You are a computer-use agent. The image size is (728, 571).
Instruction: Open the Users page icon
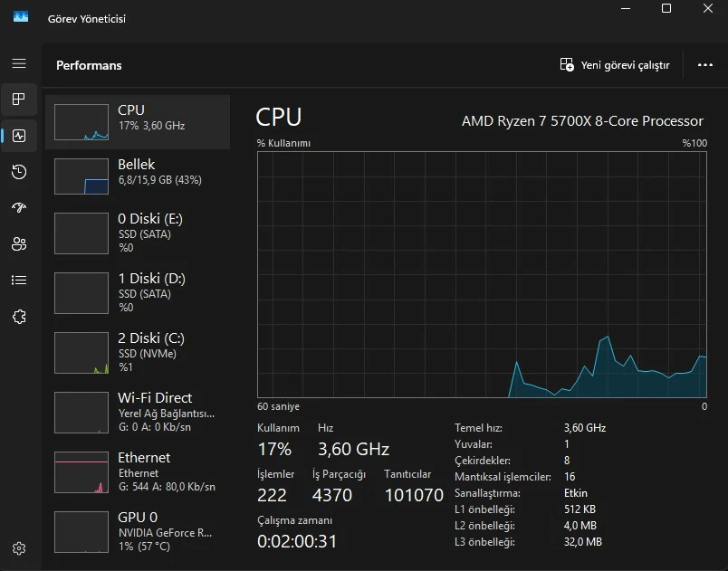pyautogui.click(x=19, y=244)
